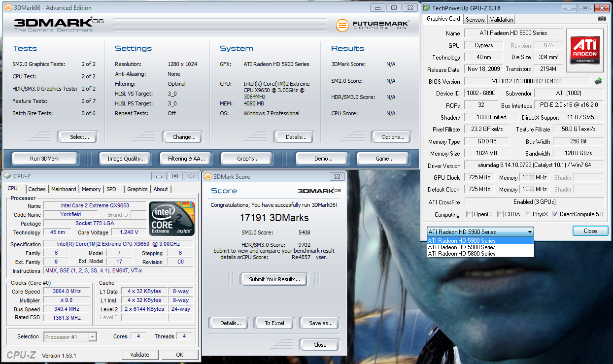Switch to the Validation tab in GPU-Z

502,20
